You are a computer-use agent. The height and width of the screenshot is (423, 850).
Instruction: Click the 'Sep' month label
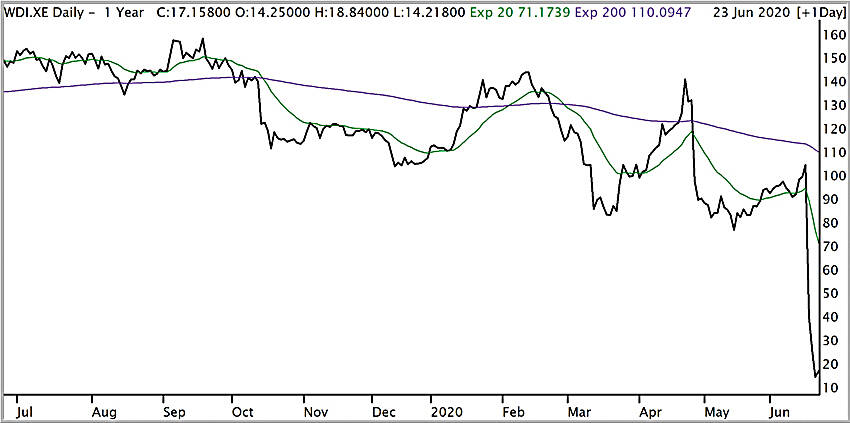coord(174,412)
